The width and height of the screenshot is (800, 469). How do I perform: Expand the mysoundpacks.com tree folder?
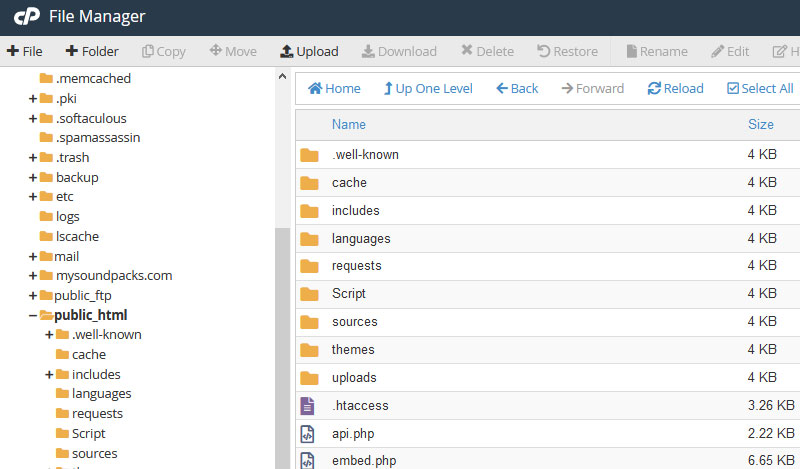(33, 276)
